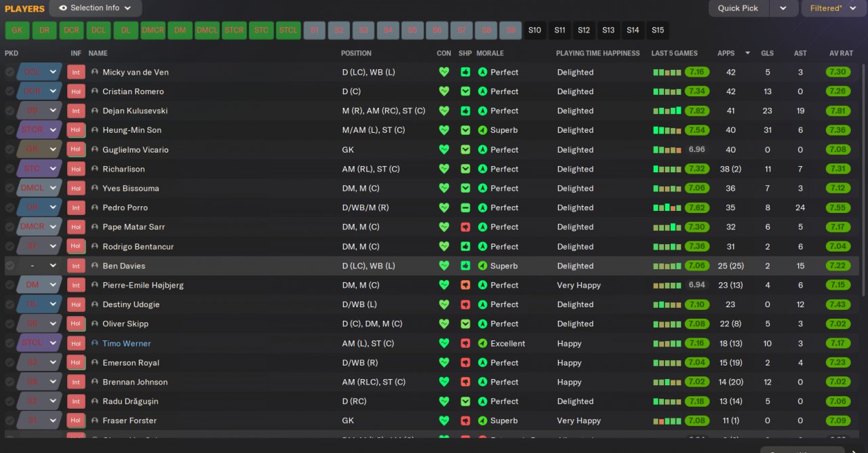Toggle the picked checkmark for Guglielmo Vicario
868x453 pixels.
(9, 150)
